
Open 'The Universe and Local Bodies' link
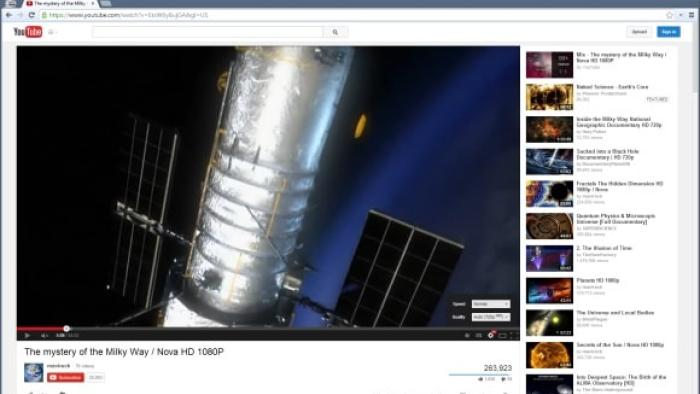(x=615, y=313)
